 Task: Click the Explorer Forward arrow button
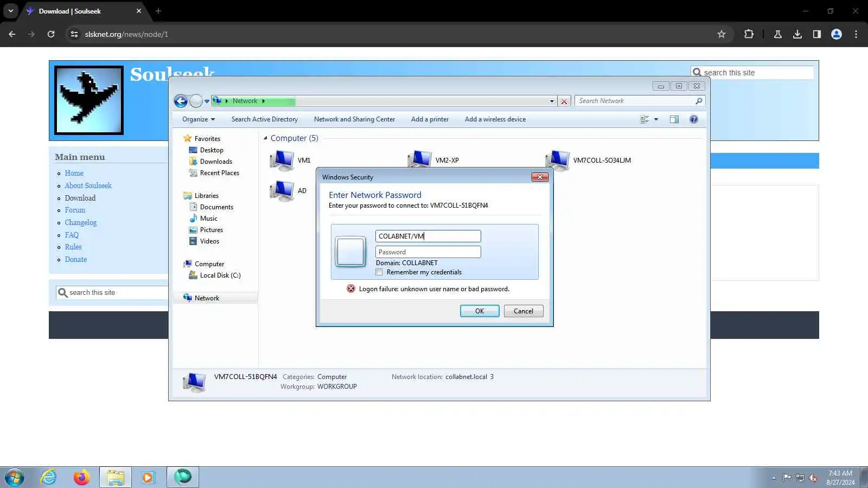pos(196,101)
